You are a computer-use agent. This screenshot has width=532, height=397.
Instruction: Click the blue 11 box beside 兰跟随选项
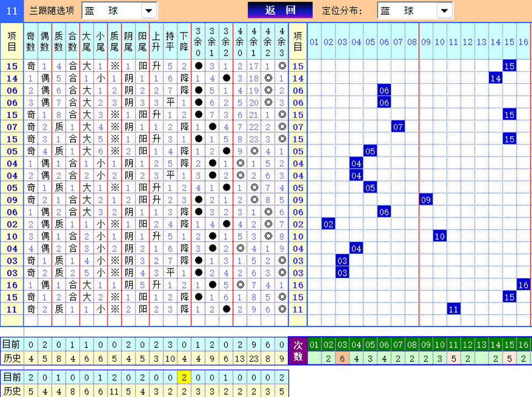[12, 11]
